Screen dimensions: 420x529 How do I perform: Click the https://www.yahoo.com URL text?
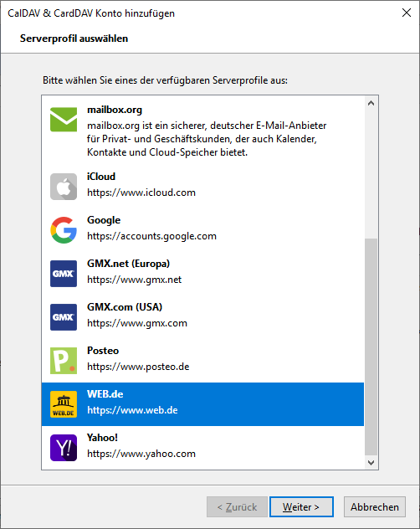(x=141, y=454)
